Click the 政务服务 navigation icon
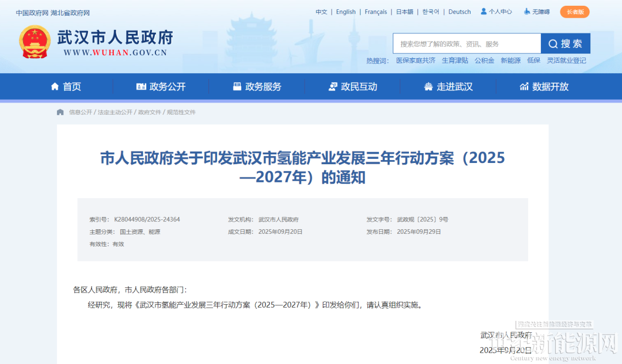 click(x=237, y=86)
